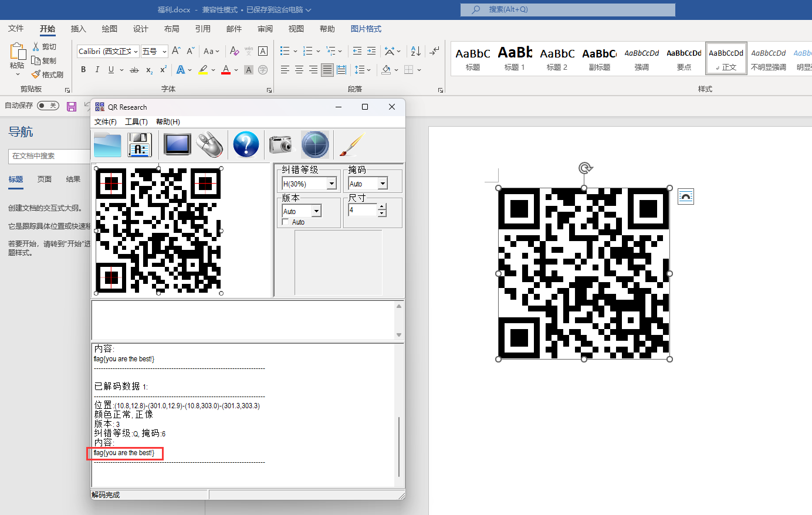The image size is (812, 515).
Task: Click Word search box 搜索(Alt+Q)
Action: pos(568,9)
